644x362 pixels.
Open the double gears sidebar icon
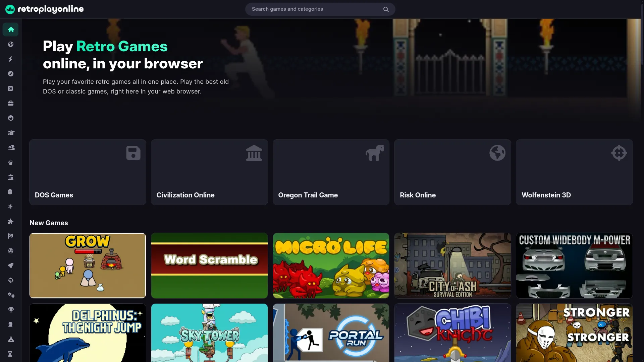pos(11,295)
